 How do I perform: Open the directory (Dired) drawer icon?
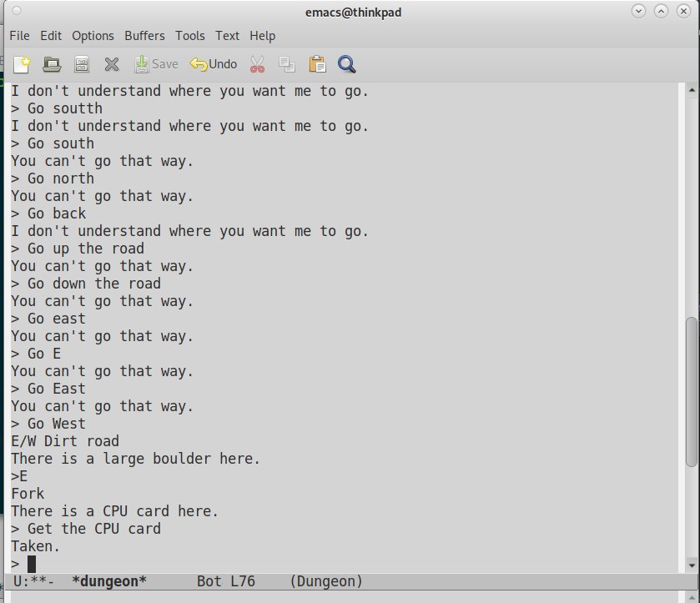[81, 64]
